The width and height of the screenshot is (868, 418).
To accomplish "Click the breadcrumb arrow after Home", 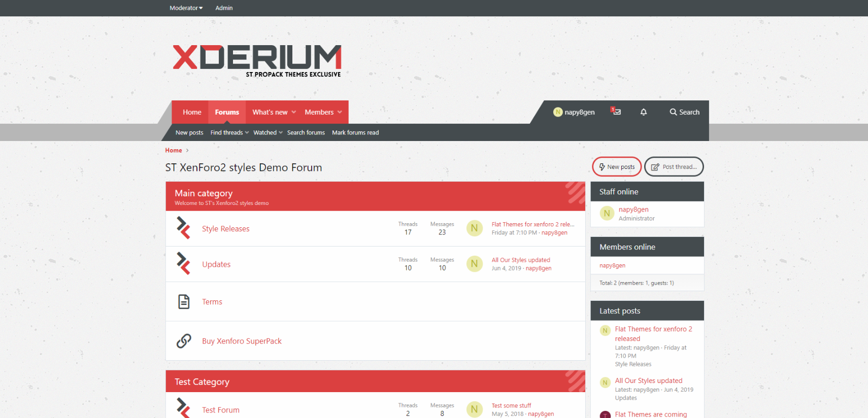I will pyautogui.click(x=187, y=150).
